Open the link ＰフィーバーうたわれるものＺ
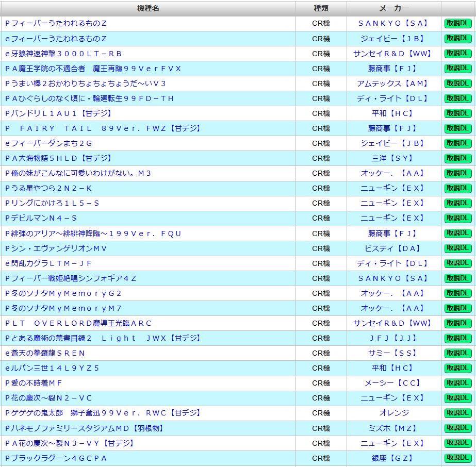Viewport: 476px width, 467px height. (x=56, y=23)
